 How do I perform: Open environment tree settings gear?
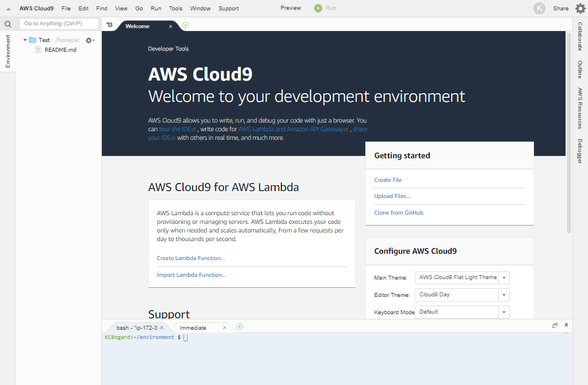pos(90,40)
